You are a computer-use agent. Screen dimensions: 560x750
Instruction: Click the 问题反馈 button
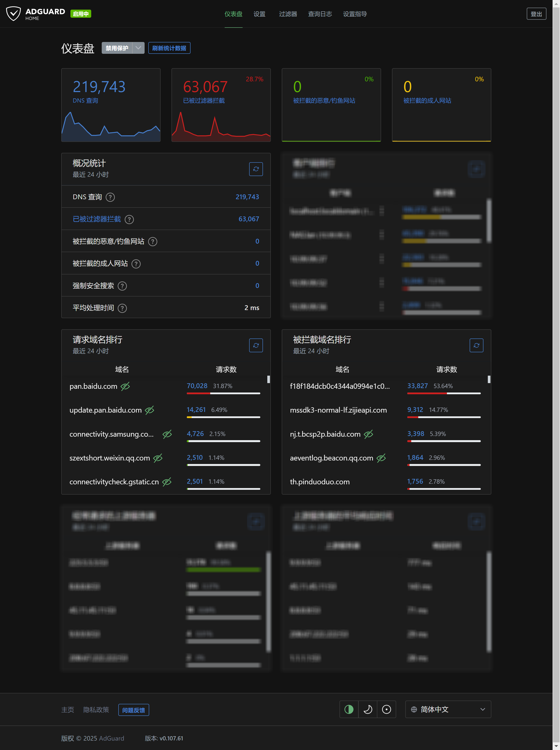pyautogui.click(x=134, y=710)
